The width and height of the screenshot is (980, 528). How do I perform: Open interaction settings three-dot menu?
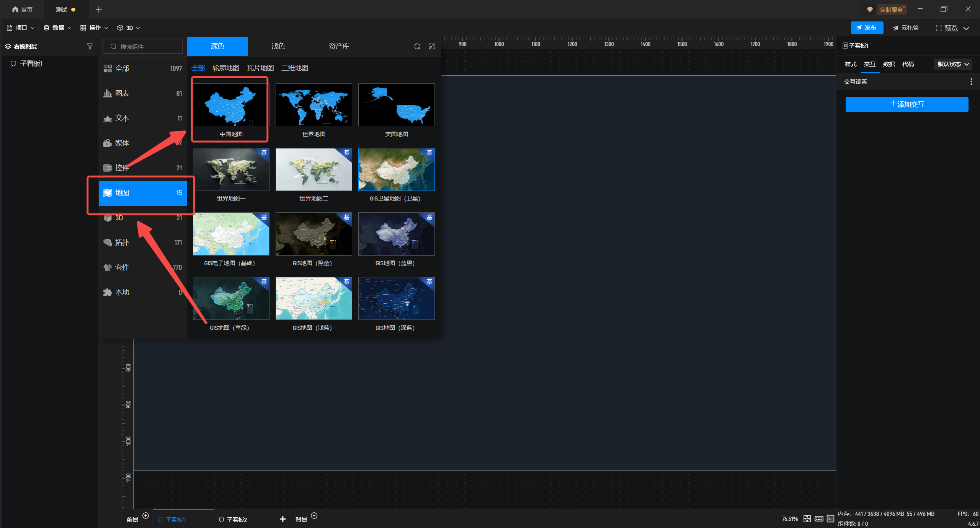pyautogui.click(x=971, y=81)
